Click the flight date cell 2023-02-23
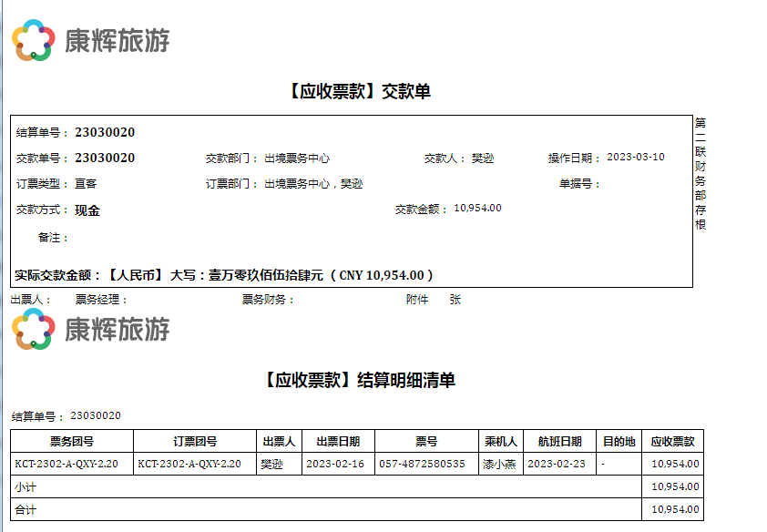767x532 pixels. pyautogui.click(x=555, y=464)
